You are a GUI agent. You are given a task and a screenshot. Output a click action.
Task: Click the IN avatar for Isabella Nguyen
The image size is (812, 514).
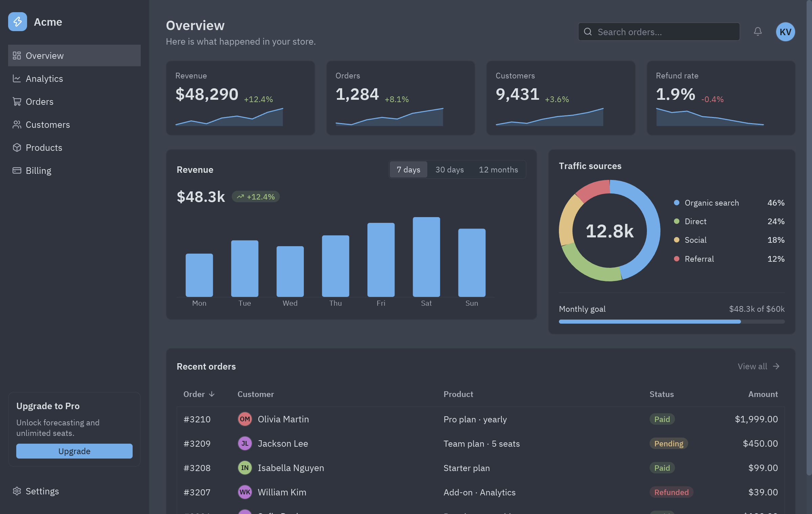click(245, 468)
